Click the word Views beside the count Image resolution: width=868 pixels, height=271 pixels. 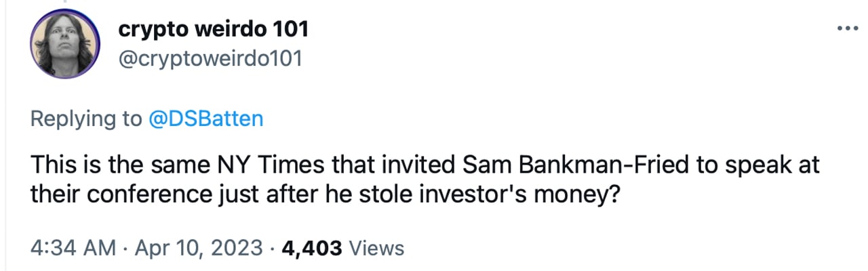click(x=376, y=249)
